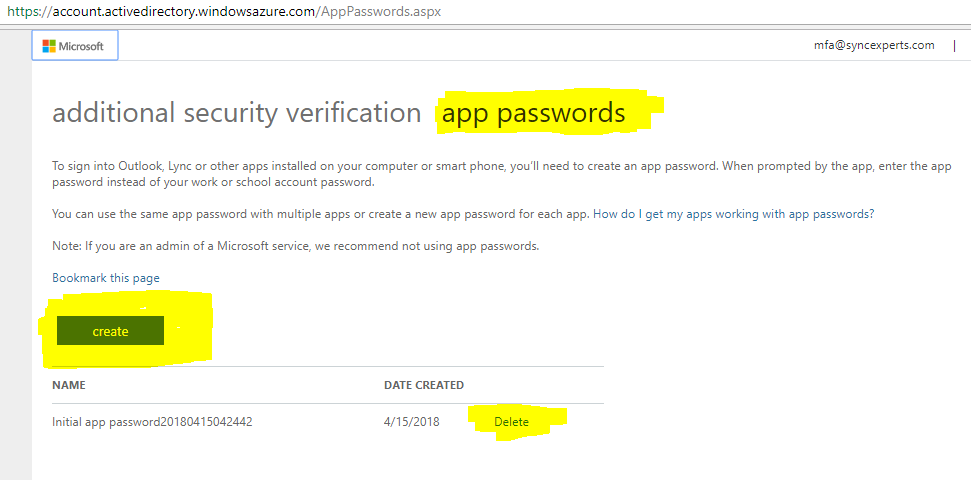
Task: Click the account.activedirectory.windowsazure.com domain text
Action: [184, 12]
